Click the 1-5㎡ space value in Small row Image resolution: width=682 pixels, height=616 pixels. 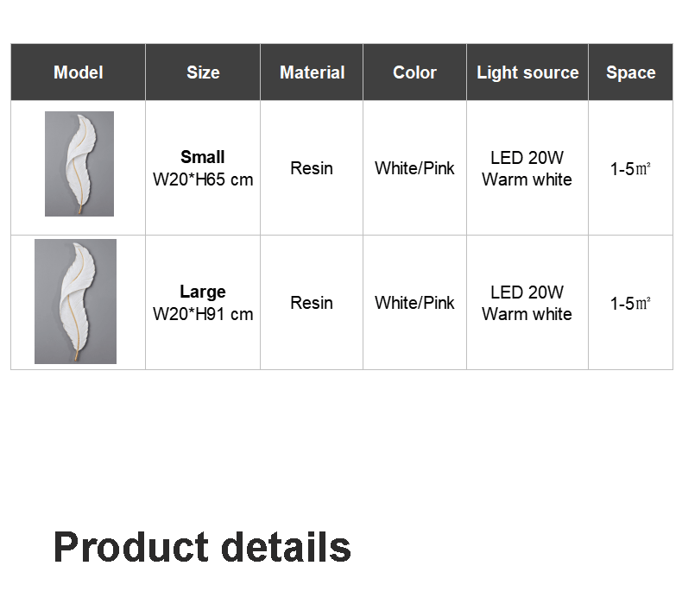click(x=630, y=169)
